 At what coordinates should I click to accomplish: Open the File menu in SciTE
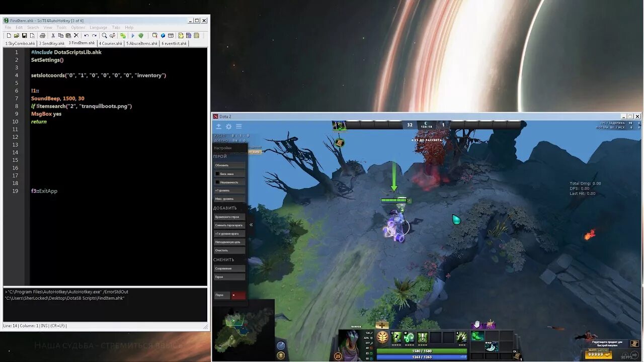pyautogui.click(x=8, y=28)
